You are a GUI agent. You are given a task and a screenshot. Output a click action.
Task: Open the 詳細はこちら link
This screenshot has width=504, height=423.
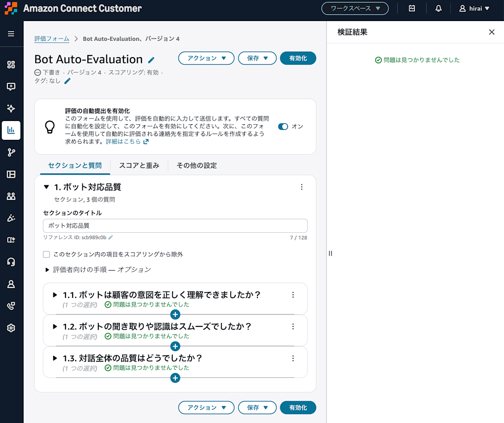[x=127, y=142]
